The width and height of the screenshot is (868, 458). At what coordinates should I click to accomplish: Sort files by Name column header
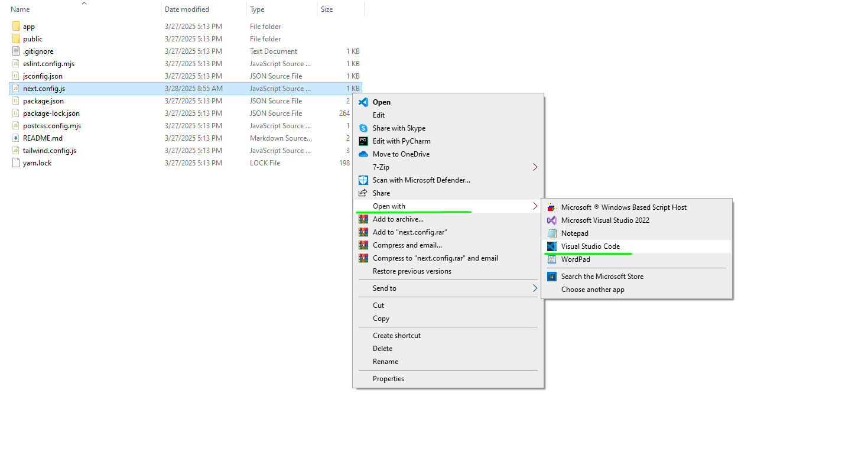click(20, 9)
